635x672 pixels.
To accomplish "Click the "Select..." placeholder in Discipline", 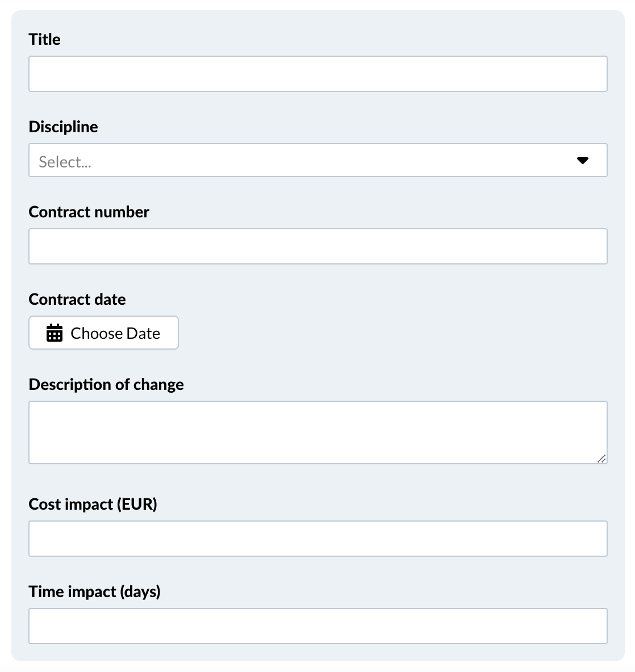I will (x=65, y=162).
